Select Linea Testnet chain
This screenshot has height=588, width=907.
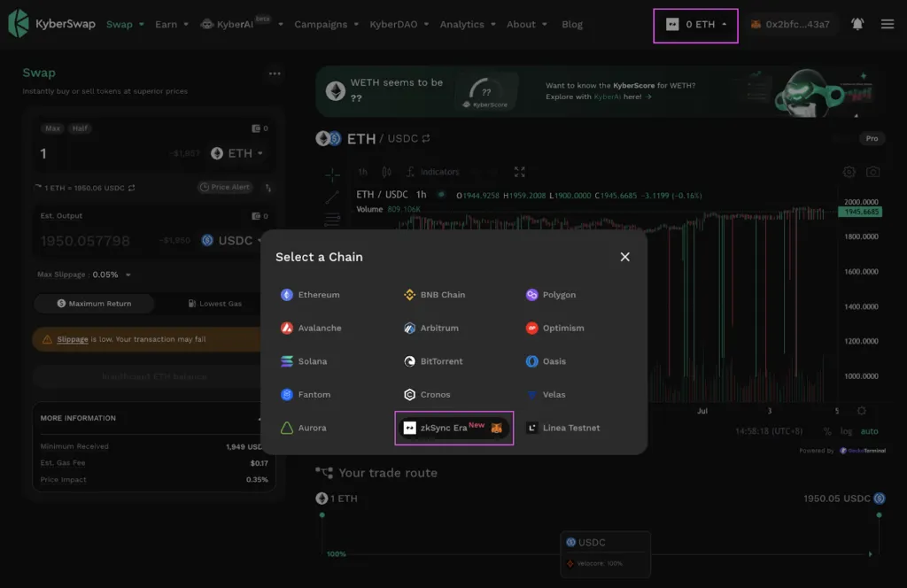click(562, 428)
